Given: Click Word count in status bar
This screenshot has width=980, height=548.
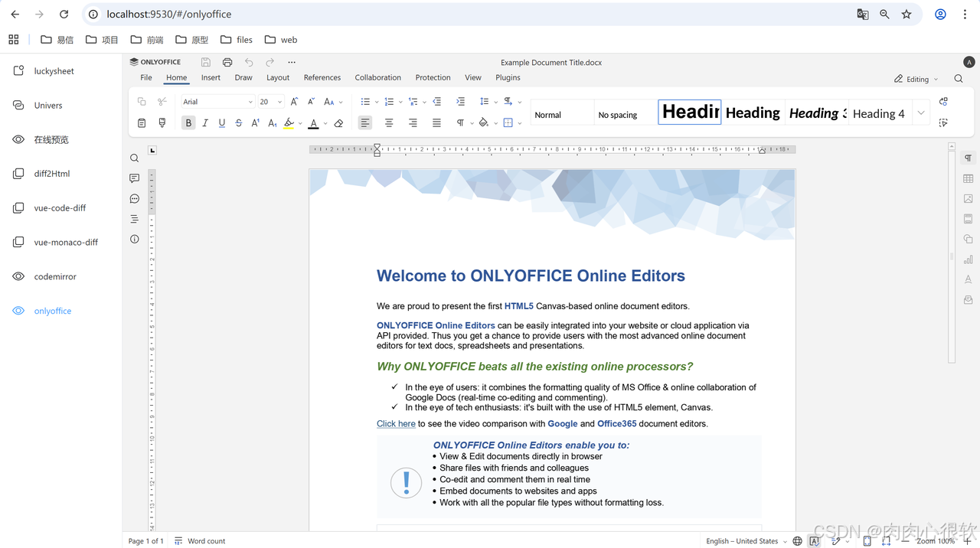Looking at the screenshot, I should [200, 541].
